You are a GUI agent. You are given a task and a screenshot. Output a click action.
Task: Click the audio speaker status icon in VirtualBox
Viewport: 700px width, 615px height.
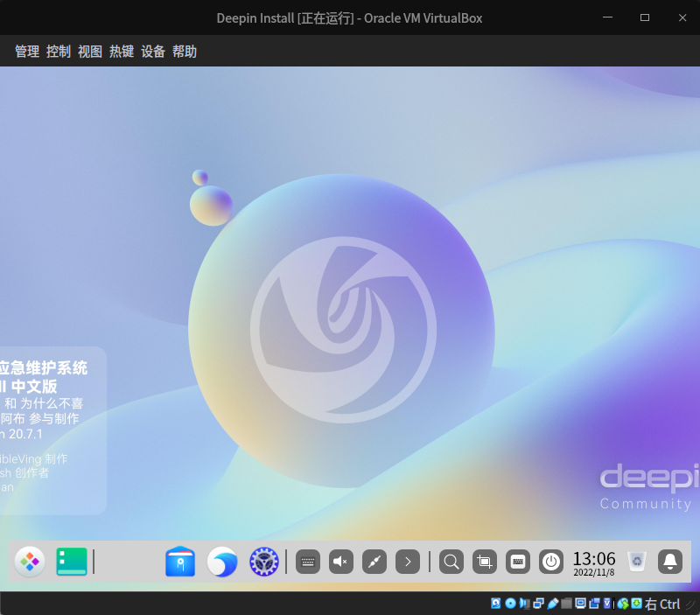(524, 604)
